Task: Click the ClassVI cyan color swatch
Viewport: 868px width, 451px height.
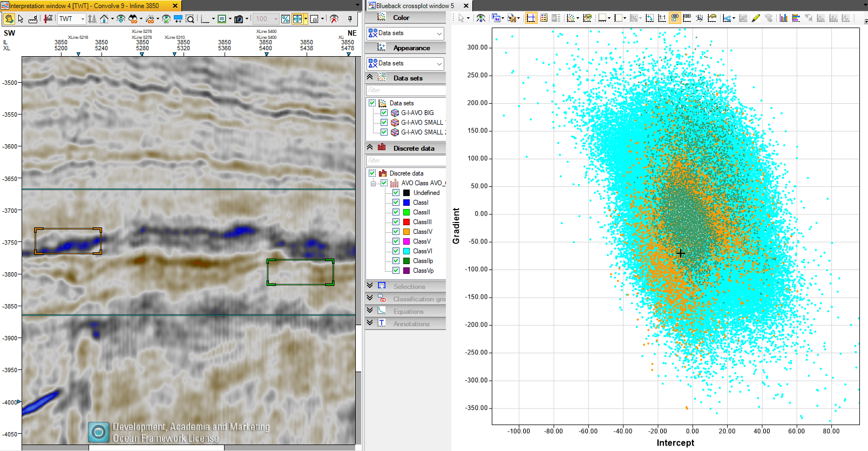Action: [406, 251]
